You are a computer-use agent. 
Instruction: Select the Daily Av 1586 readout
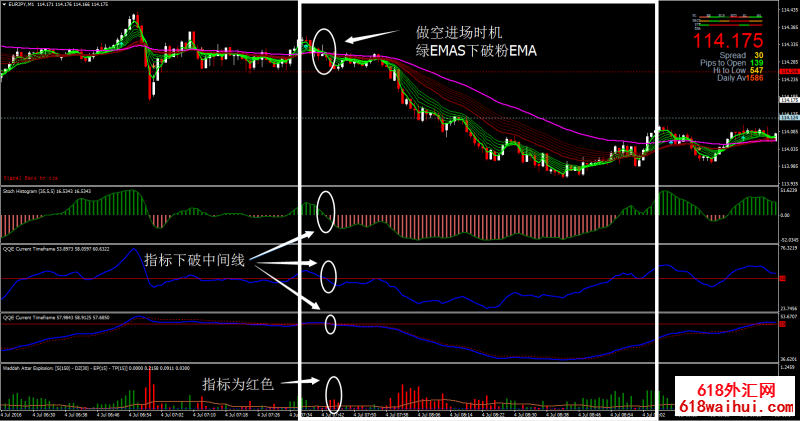(x=740, y=78)
